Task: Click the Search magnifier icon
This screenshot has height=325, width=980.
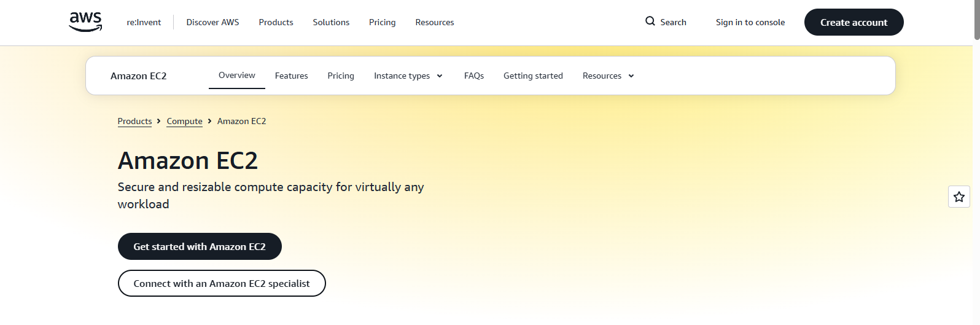Action: point(650,22)
